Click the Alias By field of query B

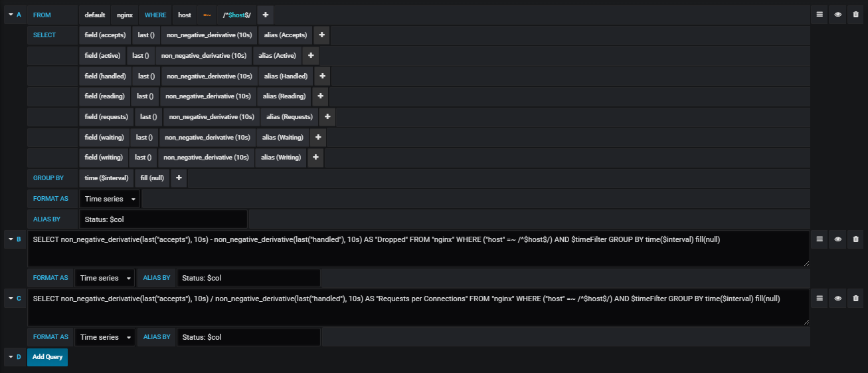coord(248,278)
